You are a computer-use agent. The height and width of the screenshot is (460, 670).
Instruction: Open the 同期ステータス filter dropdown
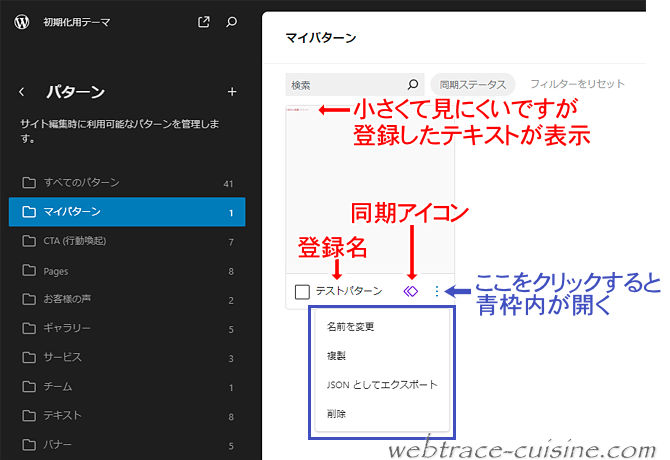click(473, 85)
